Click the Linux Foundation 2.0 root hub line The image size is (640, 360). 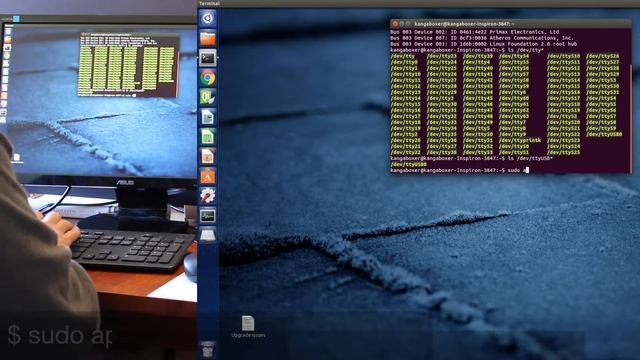tap(484, 44)
